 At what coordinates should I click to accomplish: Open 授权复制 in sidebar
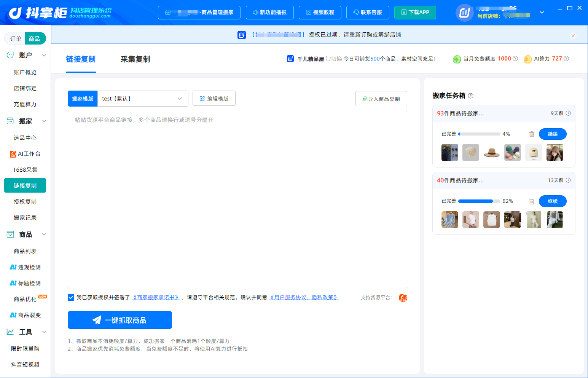click(25, 202)
